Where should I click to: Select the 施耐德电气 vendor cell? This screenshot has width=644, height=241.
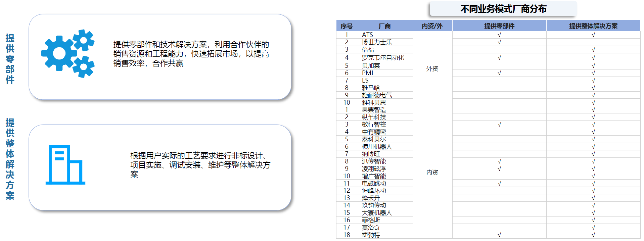pos(377,95)
